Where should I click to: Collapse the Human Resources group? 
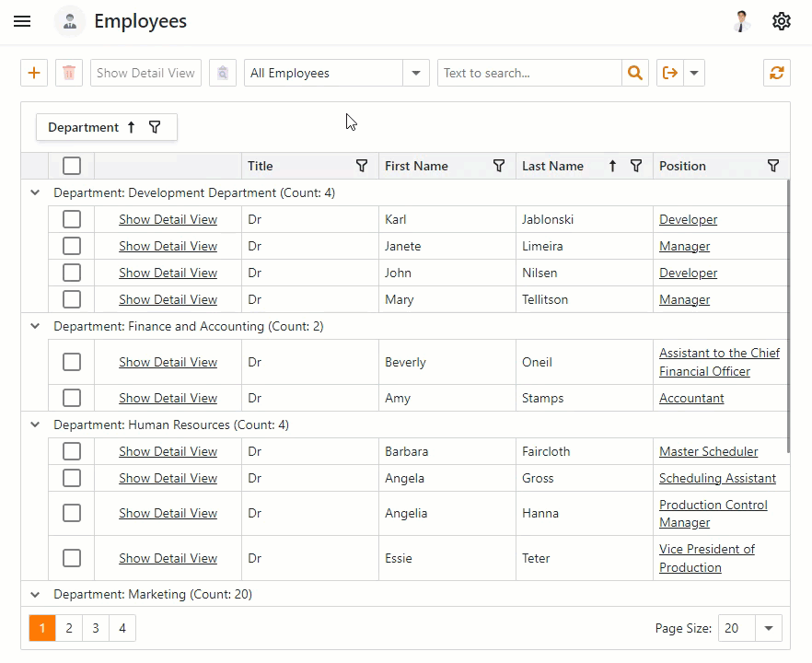35,425
